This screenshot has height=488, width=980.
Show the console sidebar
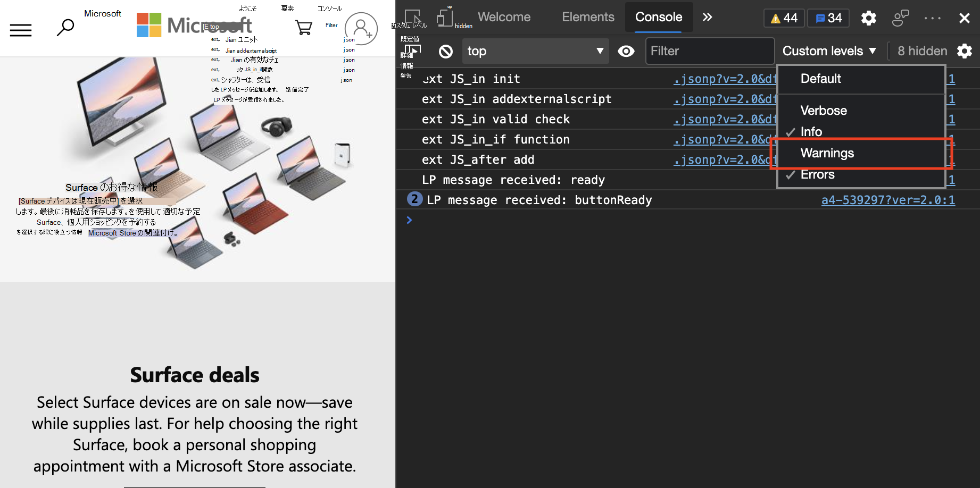pos(413,51)
